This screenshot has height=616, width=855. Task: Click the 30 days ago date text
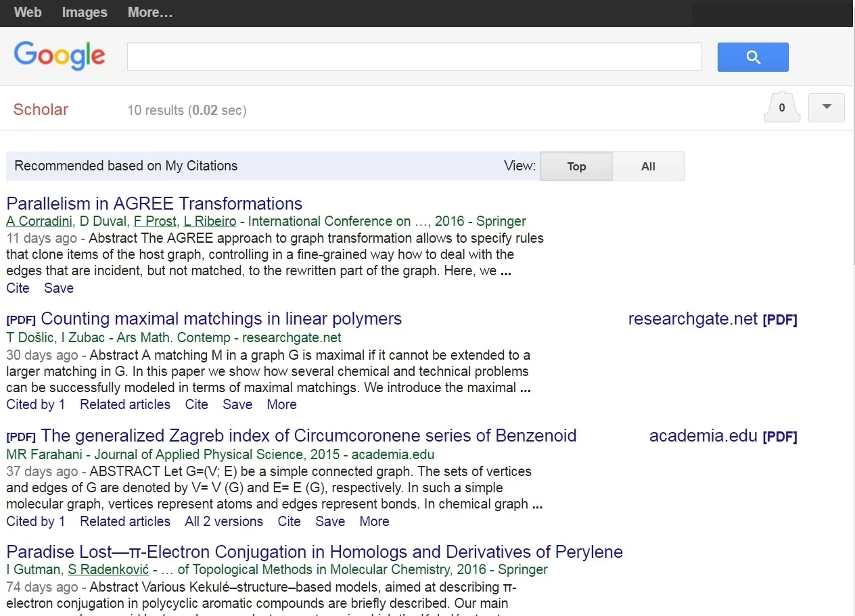coord(42,355)
